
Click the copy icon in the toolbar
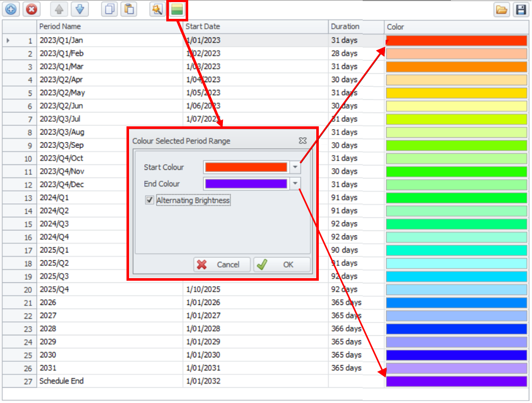point(109,9)
